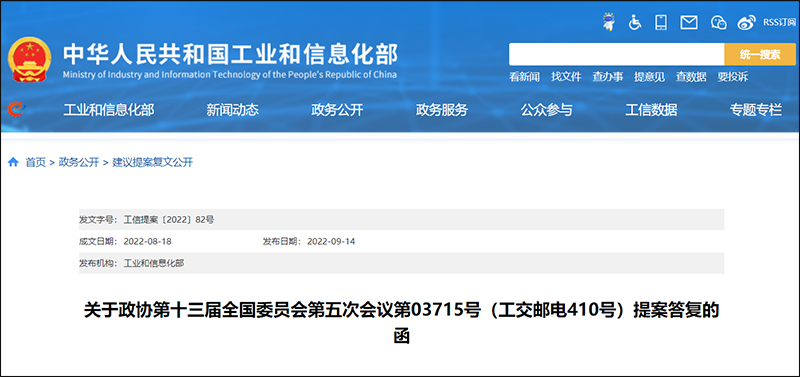Viewport: 800px width, 377px height.
Task: Click the English title Ministry of Industry and Information Technology
Action: (230, 75)
